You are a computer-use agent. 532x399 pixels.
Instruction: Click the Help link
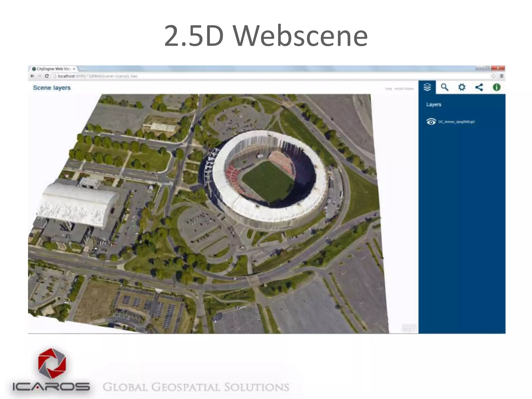pyautogui.click(x=389, y=89)
